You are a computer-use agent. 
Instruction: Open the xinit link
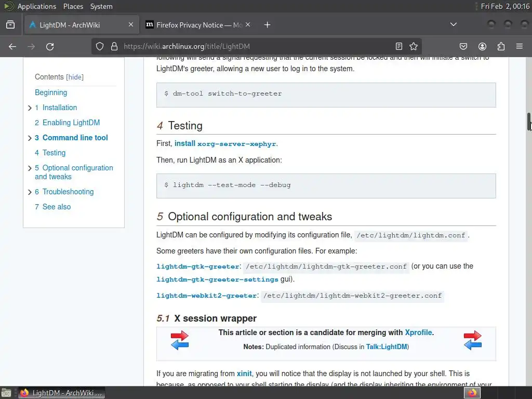point(244,374)
